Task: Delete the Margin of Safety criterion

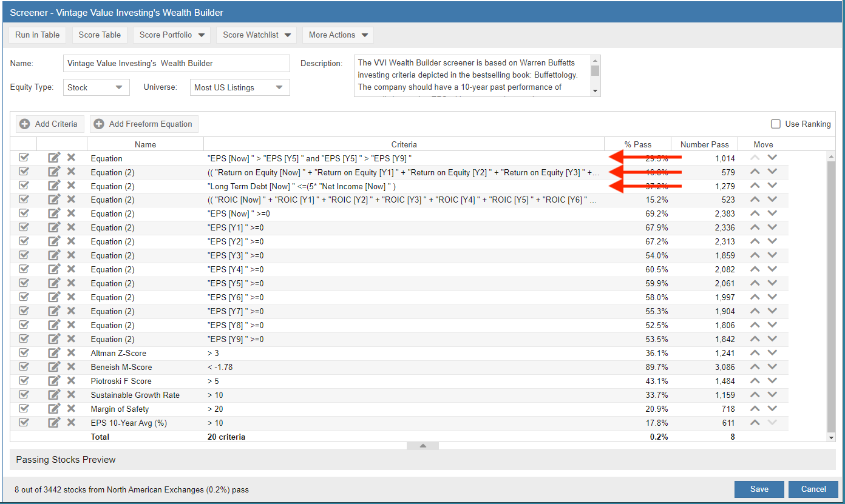Action: (x=71, y=409)
